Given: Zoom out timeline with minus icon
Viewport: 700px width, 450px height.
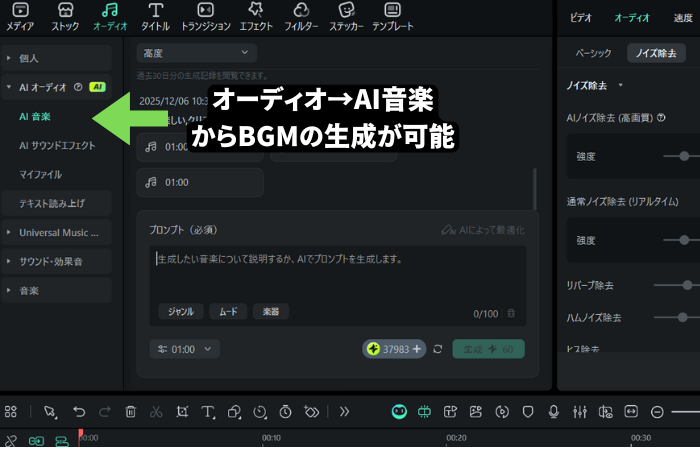Looking at the screenshot, I should pyautogui.click(x=657, y=412).
